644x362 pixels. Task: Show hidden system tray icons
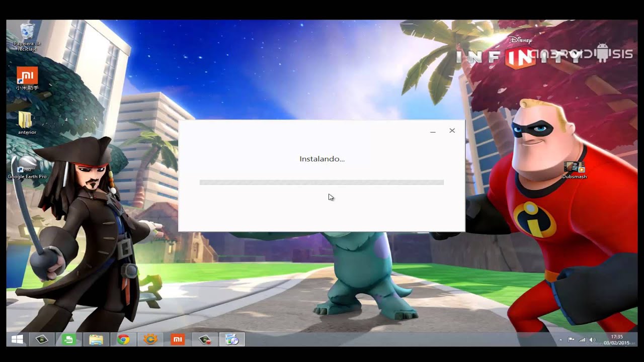coord(561,340)
